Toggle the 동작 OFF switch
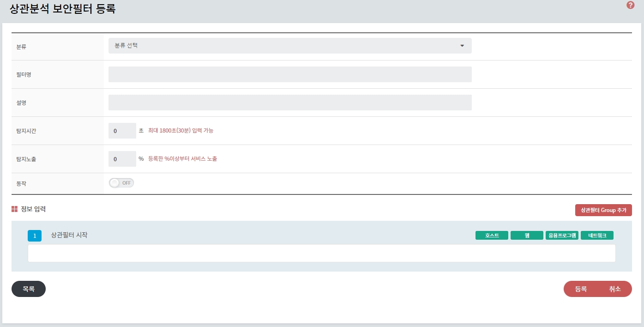 coord(121,183)
